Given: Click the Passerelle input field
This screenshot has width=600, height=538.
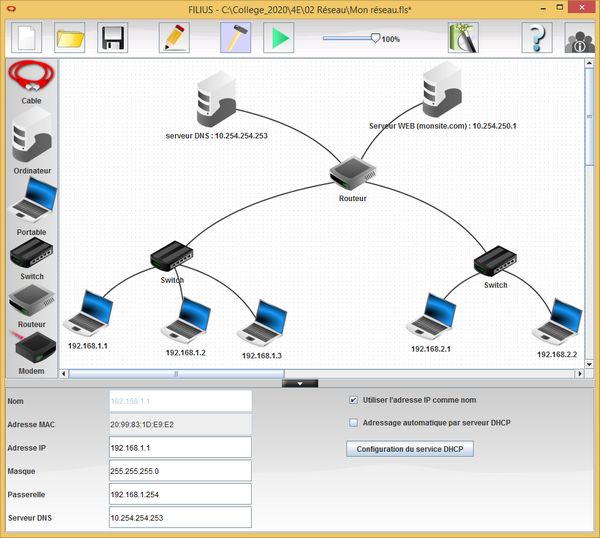Looking at the screenshot, I should point(180,494).
